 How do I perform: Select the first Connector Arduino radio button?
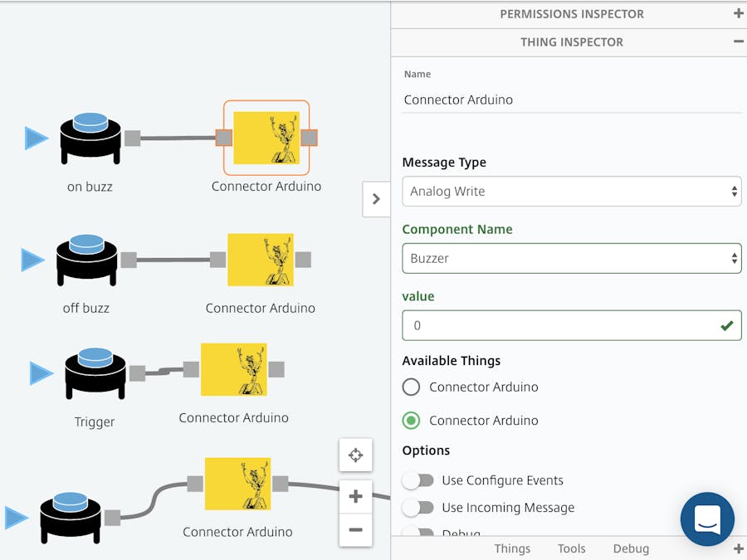411,387
